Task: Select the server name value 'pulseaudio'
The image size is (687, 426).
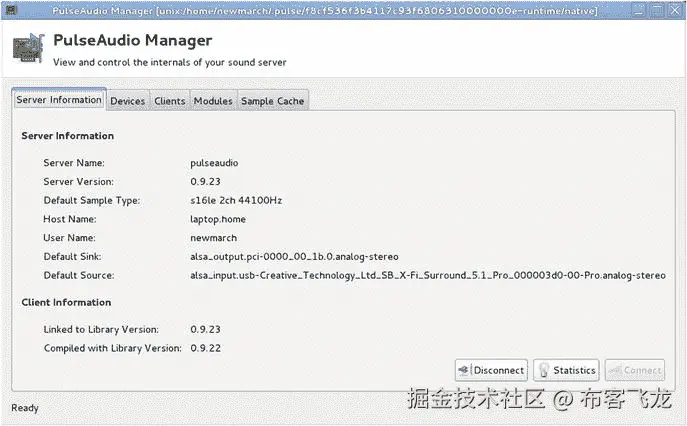Action: pyautogui.click(x=214, y=163)
